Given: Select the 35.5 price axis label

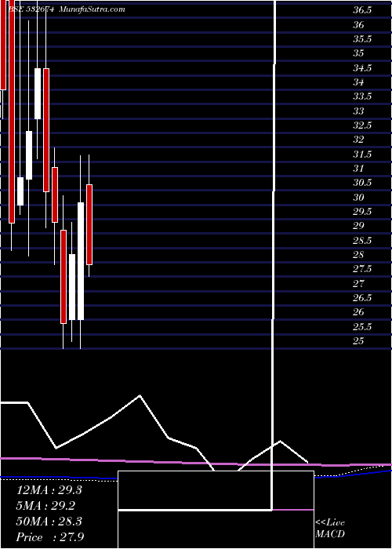Looking at the screenshot, I should 362,39.
